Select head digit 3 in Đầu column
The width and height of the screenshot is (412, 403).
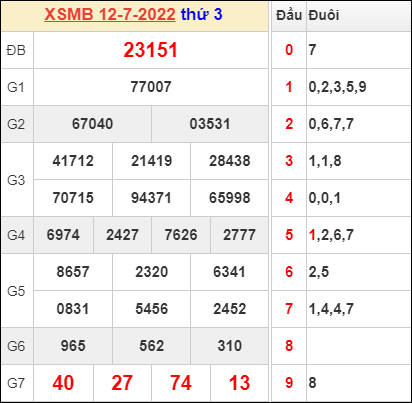[289, 161]
